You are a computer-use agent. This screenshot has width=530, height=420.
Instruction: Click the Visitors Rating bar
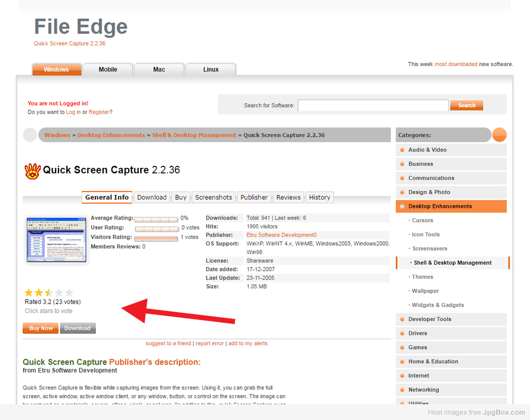(x=156, y=239)
